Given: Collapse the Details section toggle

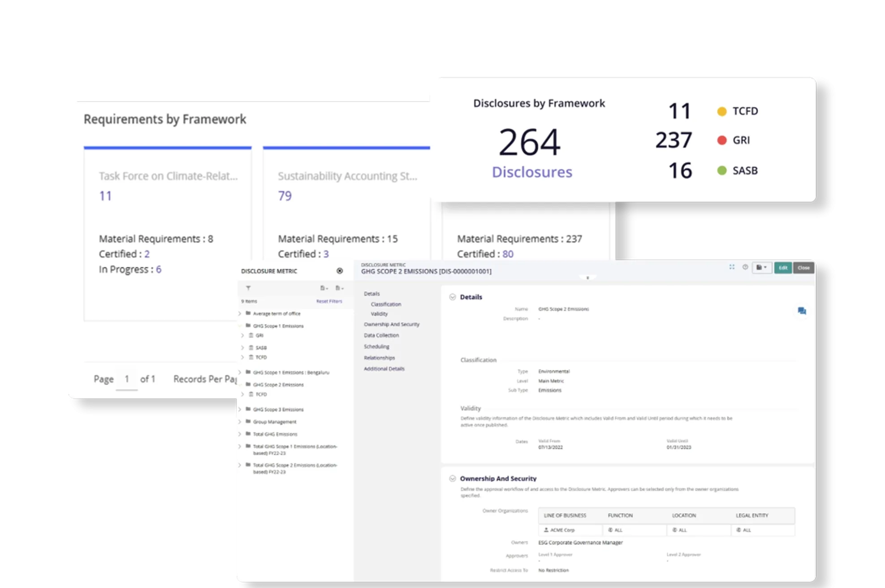Looking at the screenshot, I should point(453,297).
